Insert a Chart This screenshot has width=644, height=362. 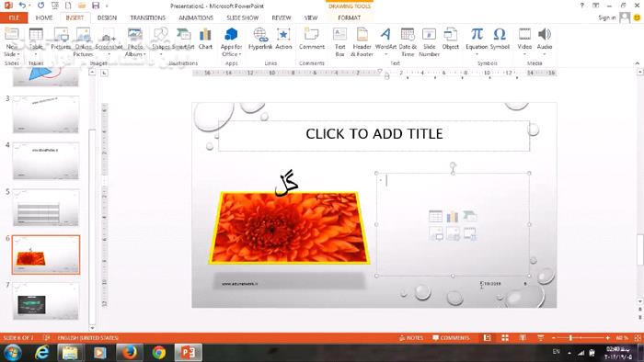pos(205,39)
